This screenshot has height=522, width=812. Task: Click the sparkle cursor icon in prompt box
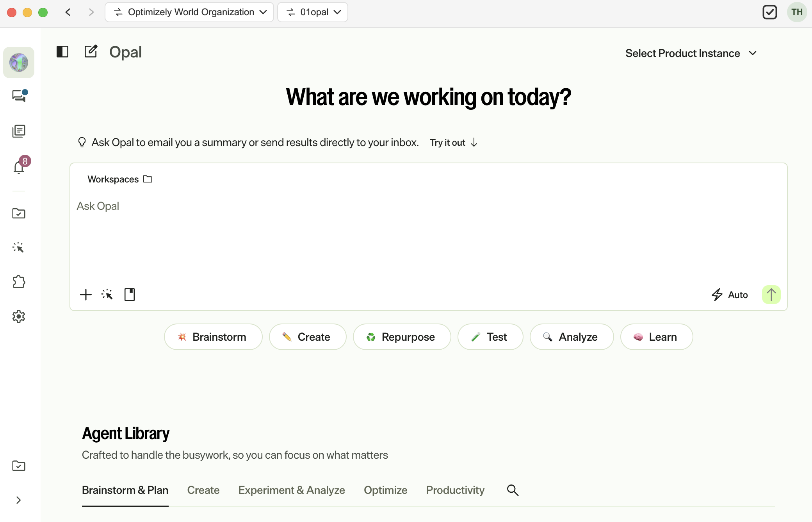click(107, 294)
